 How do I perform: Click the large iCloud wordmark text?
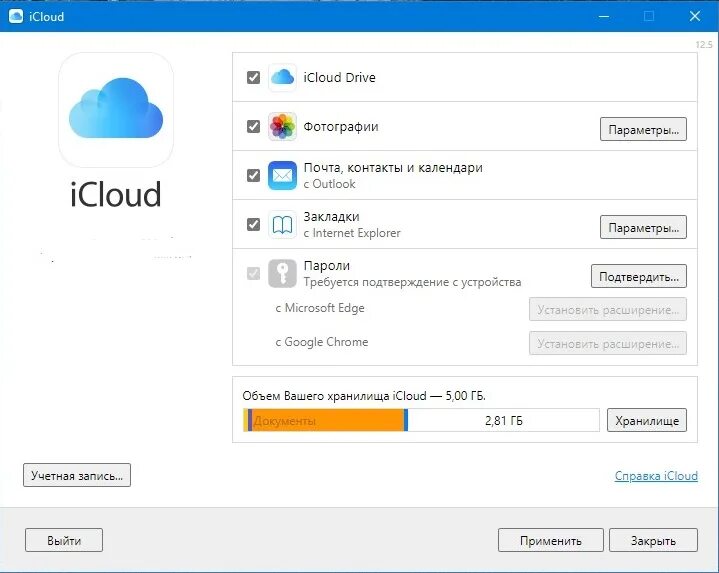[x=116, y=194]
